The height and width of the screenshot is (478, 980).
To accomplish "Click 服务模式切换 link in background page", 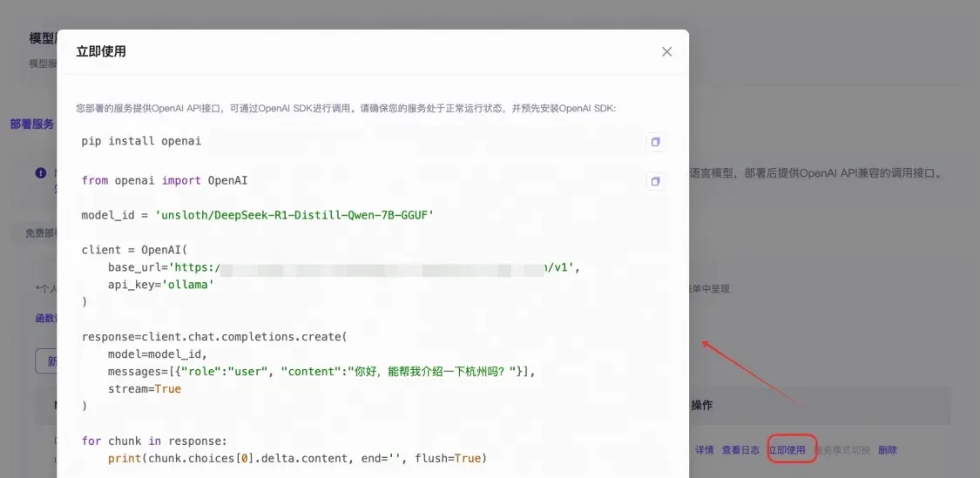I will (x=841, y=450).
